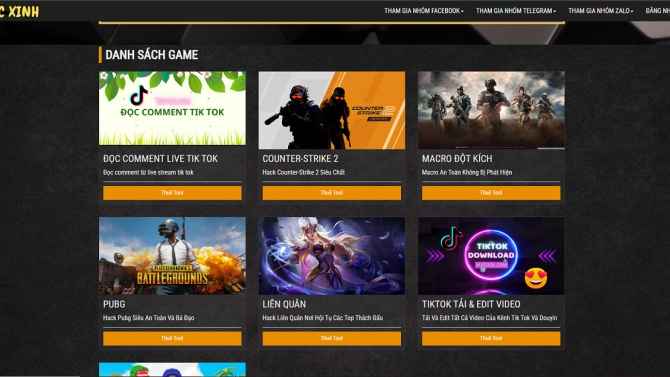Click the TIKTOK TẢI & EDIT VIDEO title
The image size is (670, 377).
coord(471,304)
